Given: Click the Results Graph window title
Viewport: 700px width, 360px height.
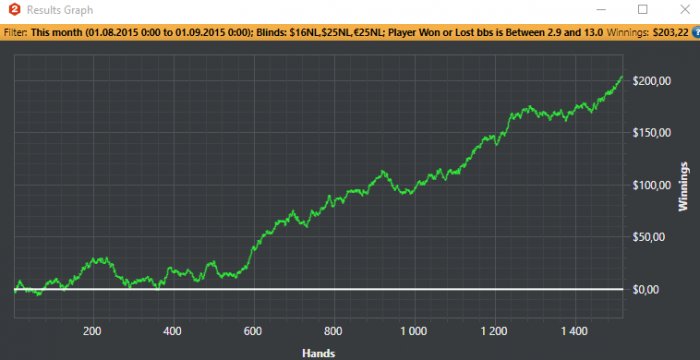Looking at the screenshot, I should pyautogui.click(x=60, y=10).
